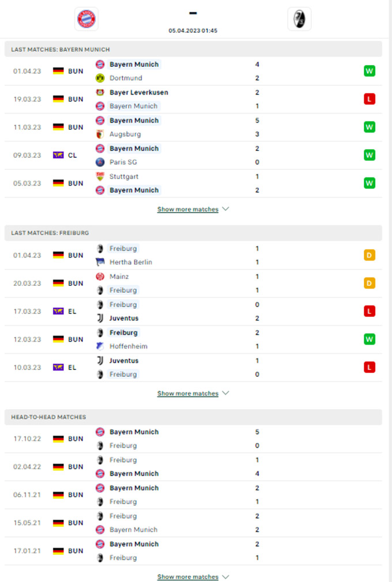Click the CL competition flag on 09.03.23

click(x=58, y=155)
